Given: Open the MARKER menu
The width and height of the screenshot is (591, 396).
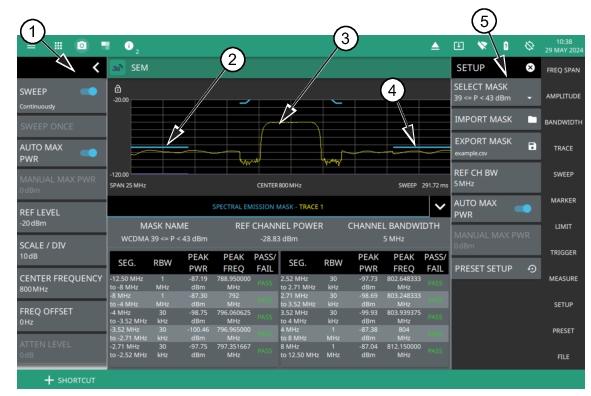Looking at the screenshot, I should [x=563, y=200].
